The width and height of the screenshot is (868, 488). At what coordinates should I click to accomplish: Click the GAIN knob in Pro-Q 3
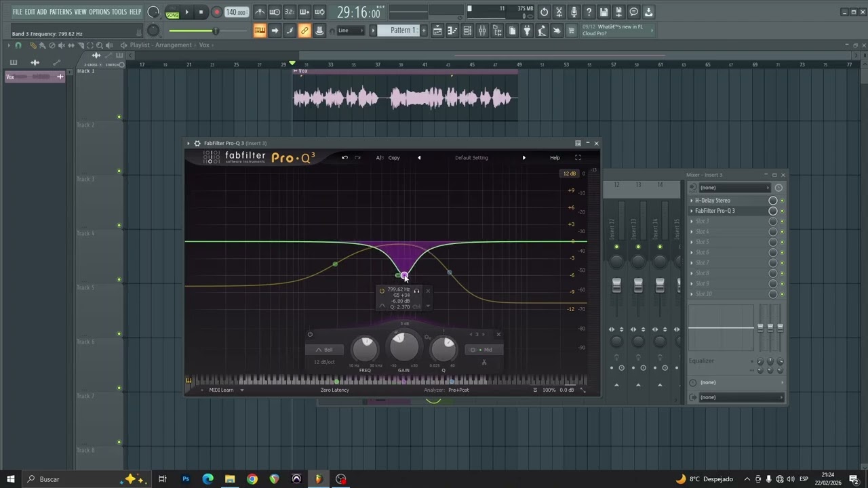[x=403, y=346]
